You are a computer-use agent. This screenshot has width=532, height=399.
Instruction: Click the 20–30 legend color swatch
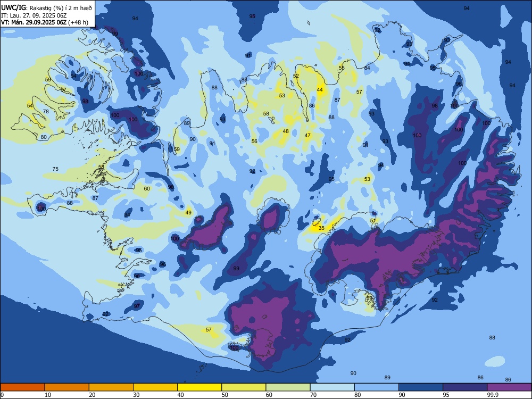pyautogui.click(x=111, y=387)
